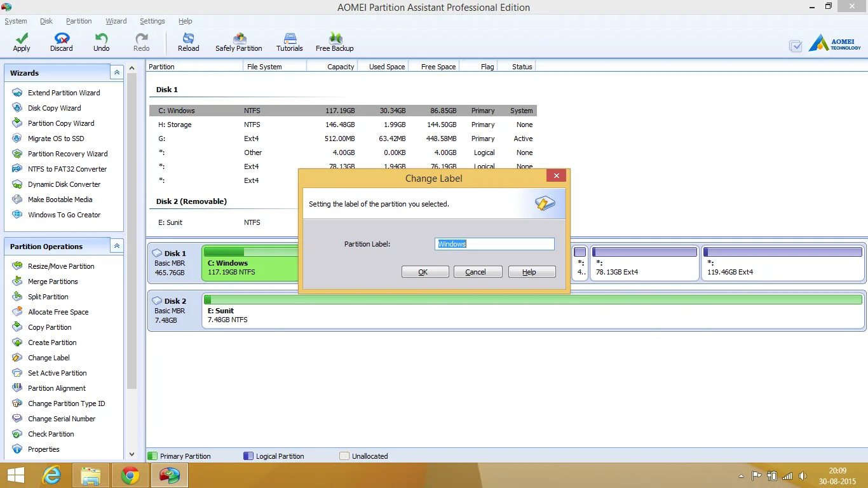The image size is (868, 488).
Task: Start the Extend Partition Wizard
Action: click(x=64, y=93)
